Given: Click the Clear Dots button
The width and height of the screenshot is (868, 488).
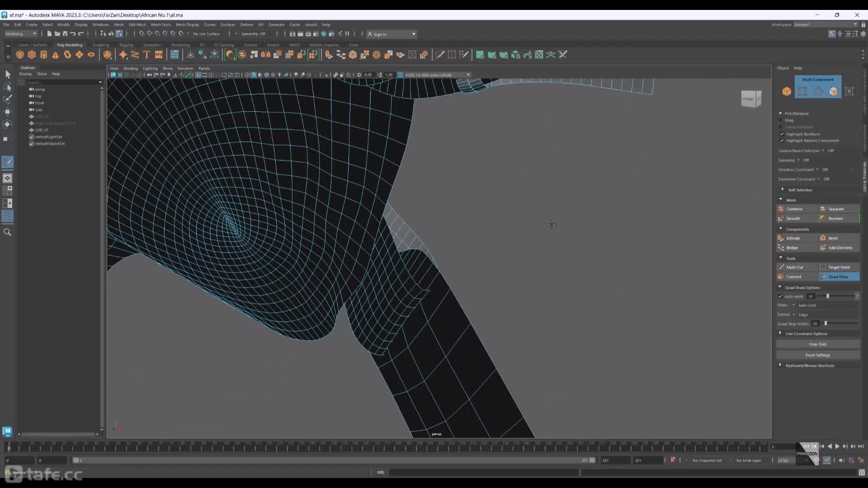Looking at the screenshot, I should 818,344.
